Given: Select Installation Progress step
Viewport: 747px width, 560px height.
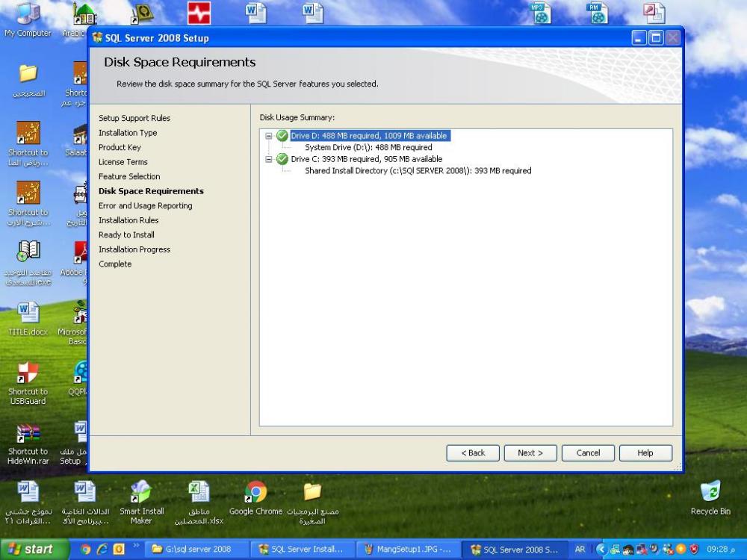Looking at the screenshot, I should [x=134, y=249].
